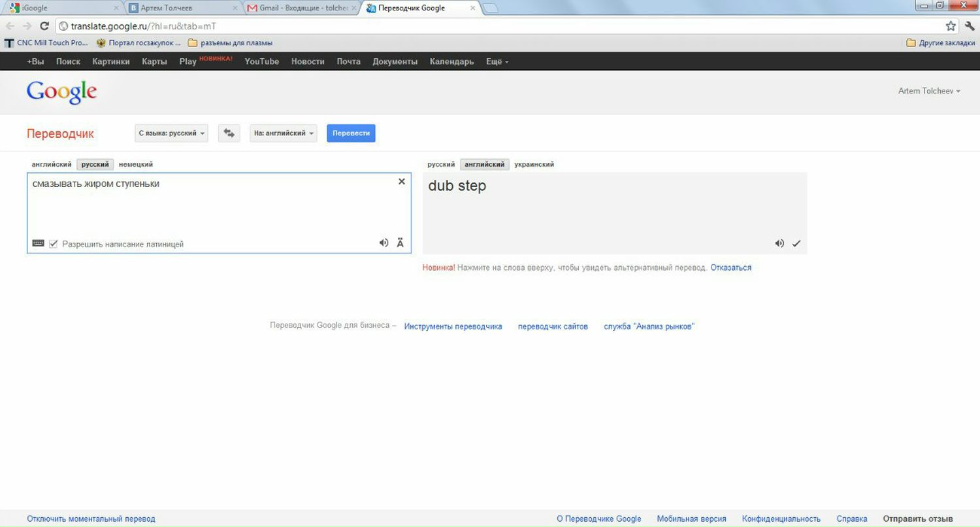The width and height of the screenshot is (980, 527).
Task: Select the Ä transliteration icon
Action: point(400,242)
